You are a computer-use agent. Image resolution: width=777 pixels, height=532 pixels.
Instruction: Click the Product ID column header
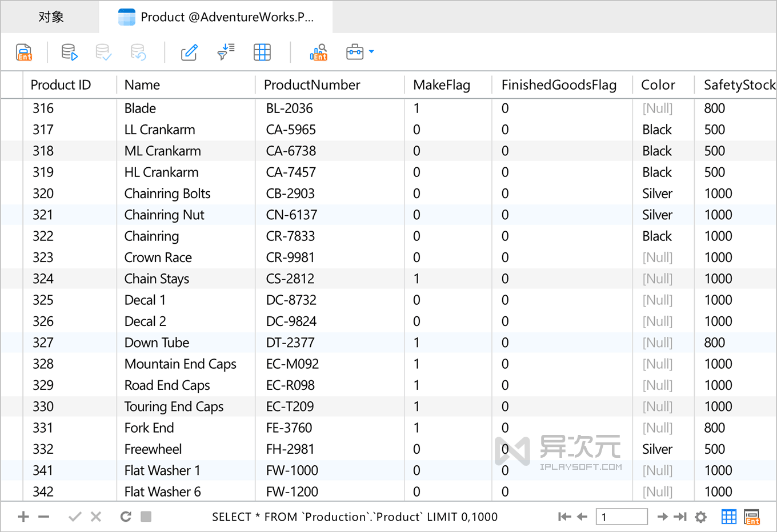coord(61,85)
